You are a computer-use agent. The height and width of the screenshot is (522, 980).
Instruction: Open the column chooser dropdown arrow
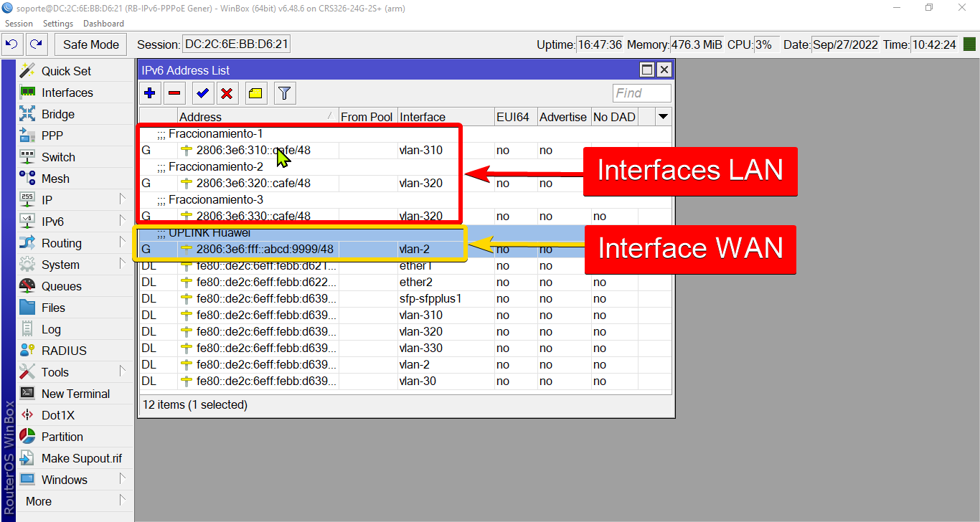[x=664, y=117]
